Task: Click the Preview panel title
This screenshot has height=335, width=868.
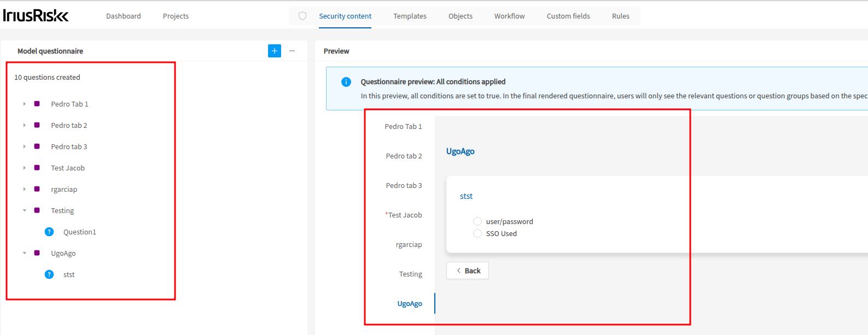Action: pyautogui.click(x=336, y=51)
